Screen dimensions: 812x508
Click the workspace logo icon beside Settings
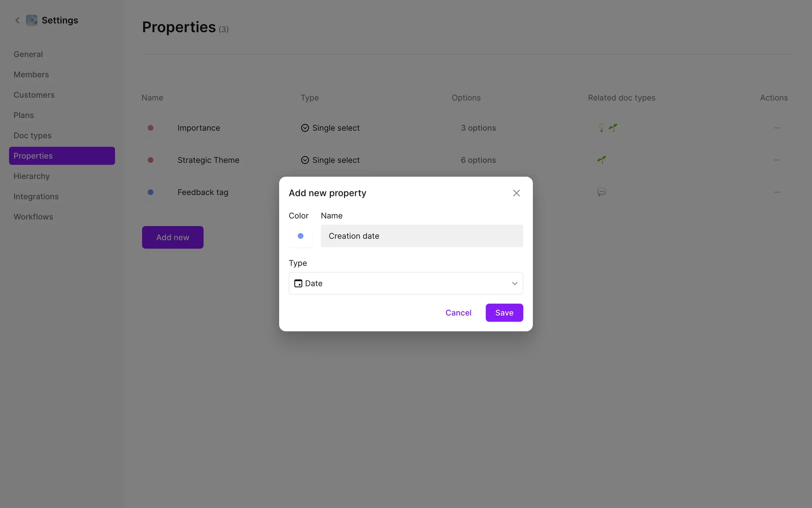click(32, 20)
